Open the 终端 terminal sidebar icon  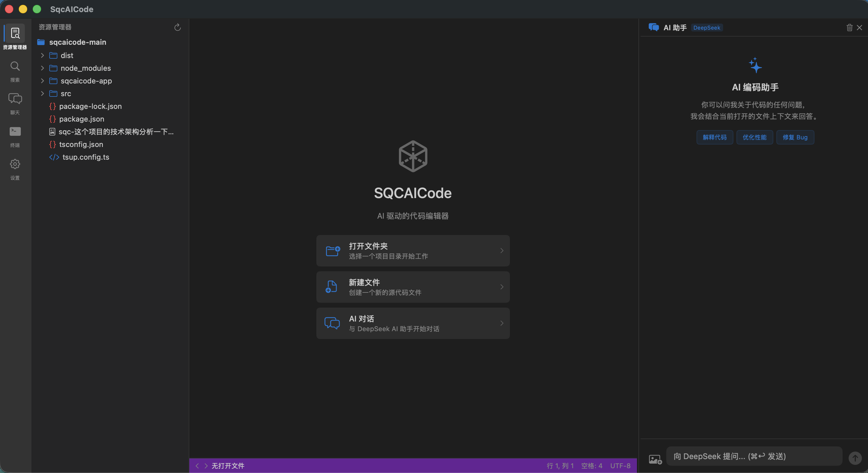coord(15,131)
